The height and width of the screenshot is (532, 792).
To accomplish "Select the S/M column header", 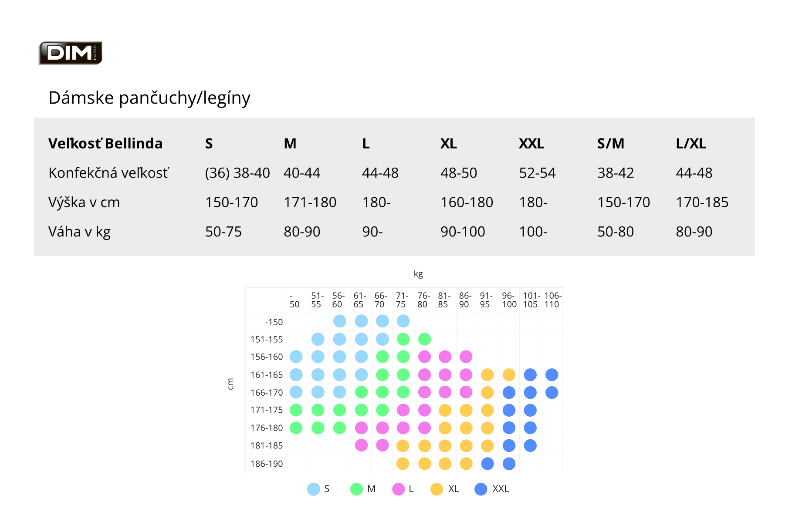I will pos(611,144).
